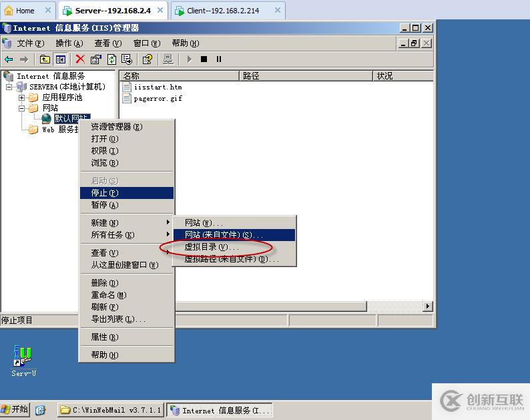Click the Start item play button
The height and width of the screenshot is (420, 530).
[190, 59]
